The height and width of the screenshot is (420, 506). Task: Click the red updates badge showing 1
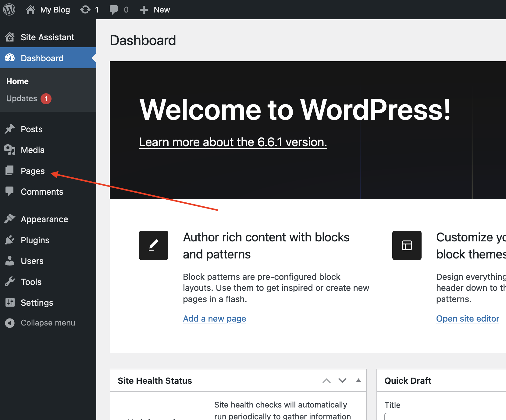coord(46,98)
